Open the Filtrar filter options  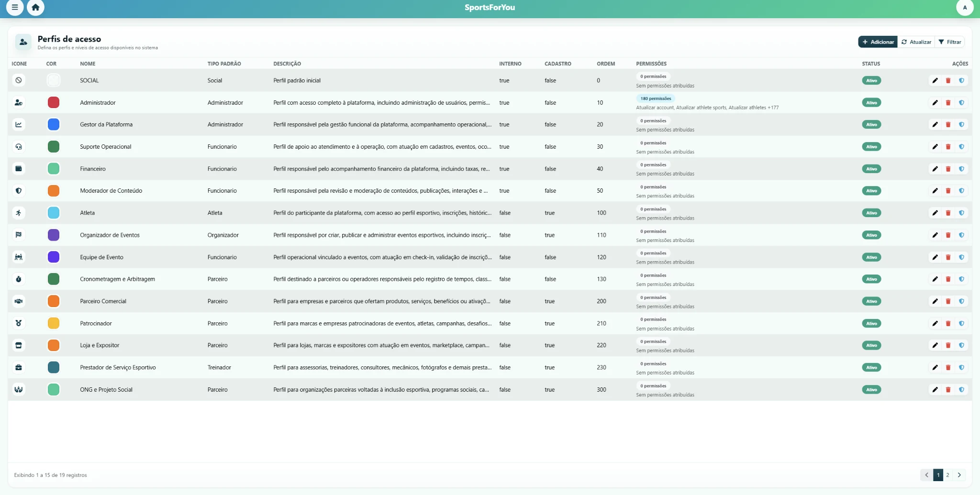950,42
